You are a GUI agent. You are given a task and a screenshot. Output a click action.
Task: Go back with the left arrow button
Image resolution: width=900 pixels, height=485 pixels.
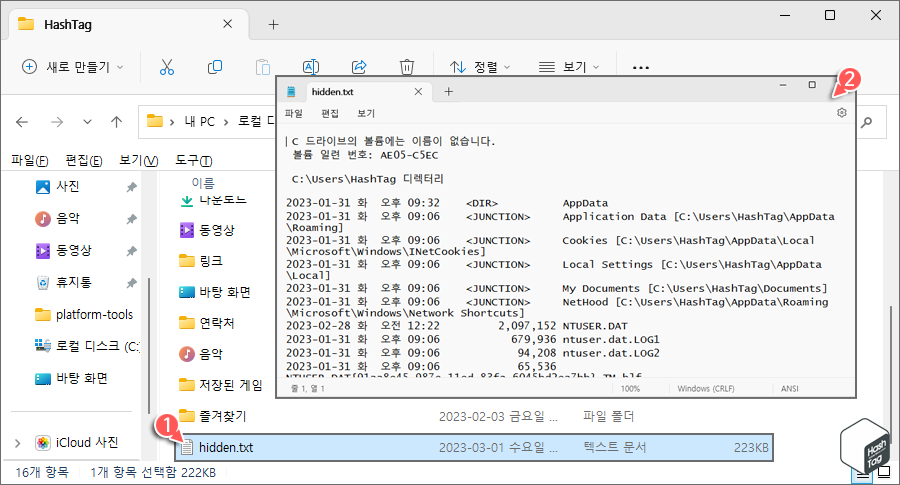(22, 122)
